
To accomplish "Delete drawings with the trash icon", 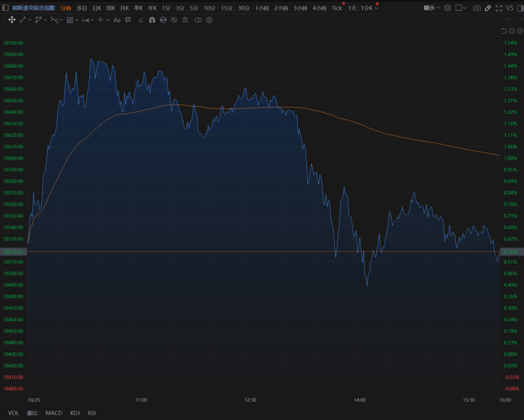I will pyautogui.click(x=185, y=20).
